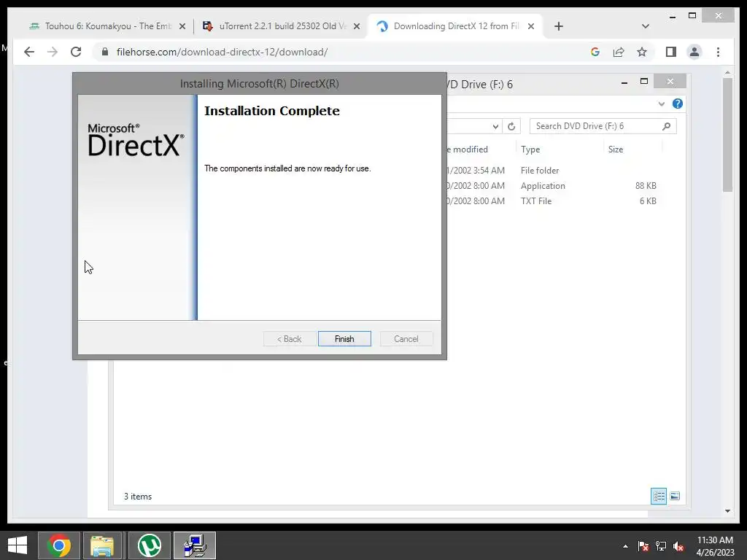This screenshot has width=747, height=560.
Task: Close the uTorrent 2.2.1 tab
Action: pyautogui.click(x=356, y=26)
